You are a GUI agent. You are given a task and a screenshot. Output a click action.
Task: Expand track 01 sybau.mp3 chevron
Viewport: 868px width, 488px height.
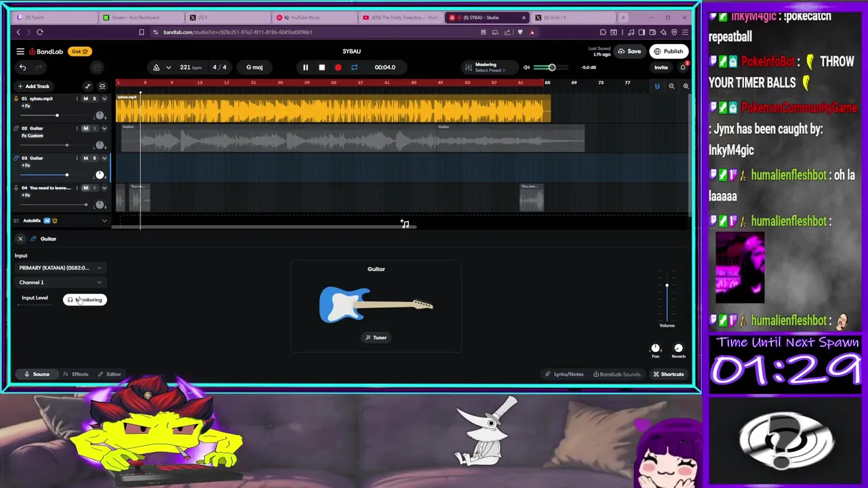coord(104,99)
